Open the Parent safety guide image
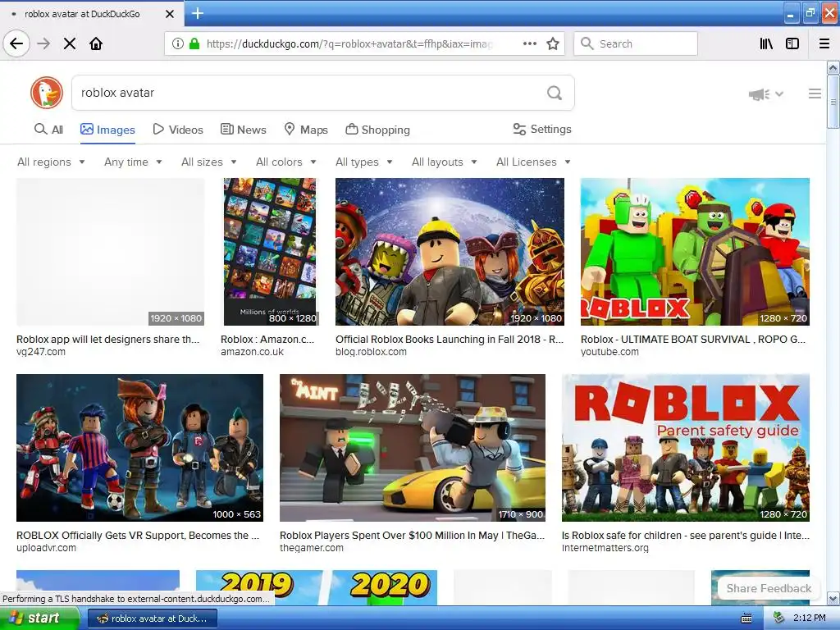Screen dimensions: 840x630 click(x=686, y=448)
